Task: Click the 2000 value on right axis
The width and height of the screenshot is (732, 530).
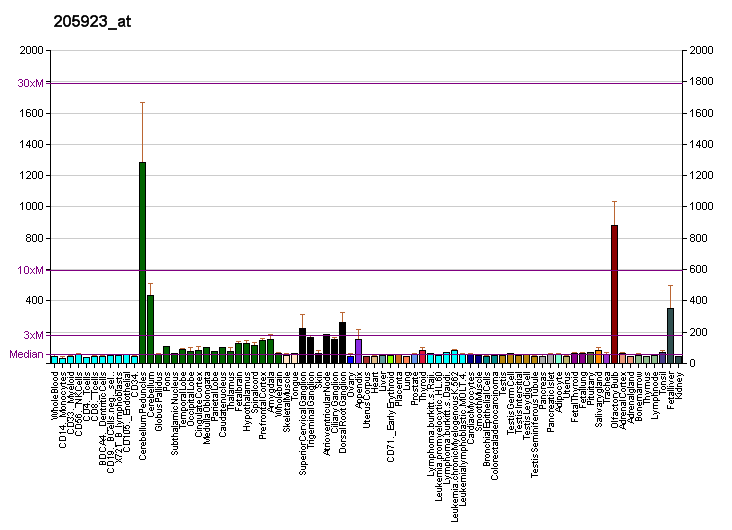Action: pyautogui.click(x=699, y=51)
